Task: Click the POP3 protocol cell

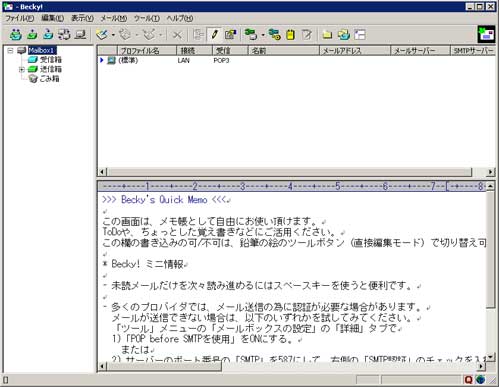Action: 221,60
